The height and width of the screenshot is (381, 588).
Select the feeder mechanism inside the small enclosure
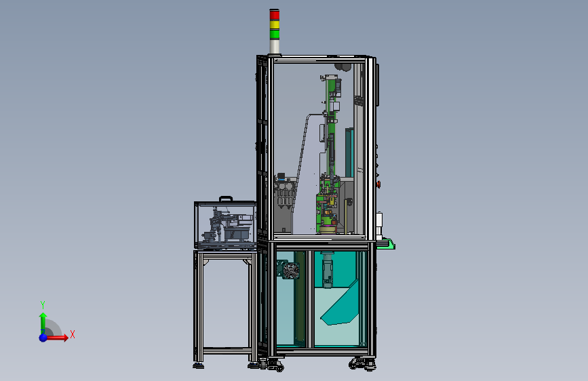[228, 226]
